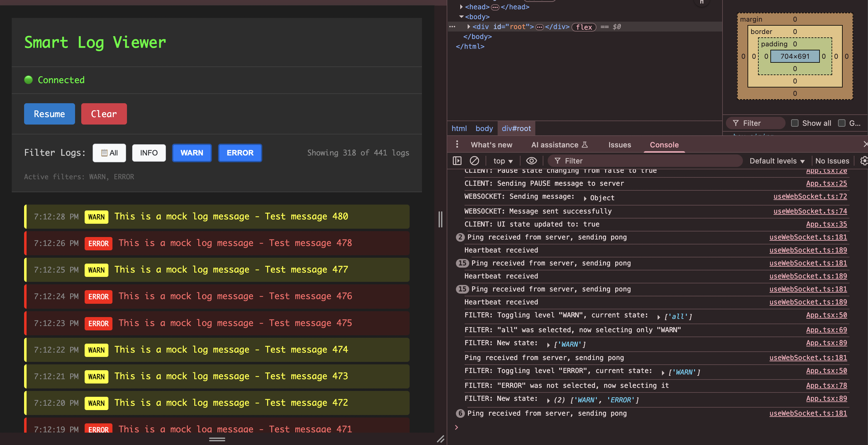Switch to the Issues drawer tab
Screen dimensions: 868x445
(619, 145)
